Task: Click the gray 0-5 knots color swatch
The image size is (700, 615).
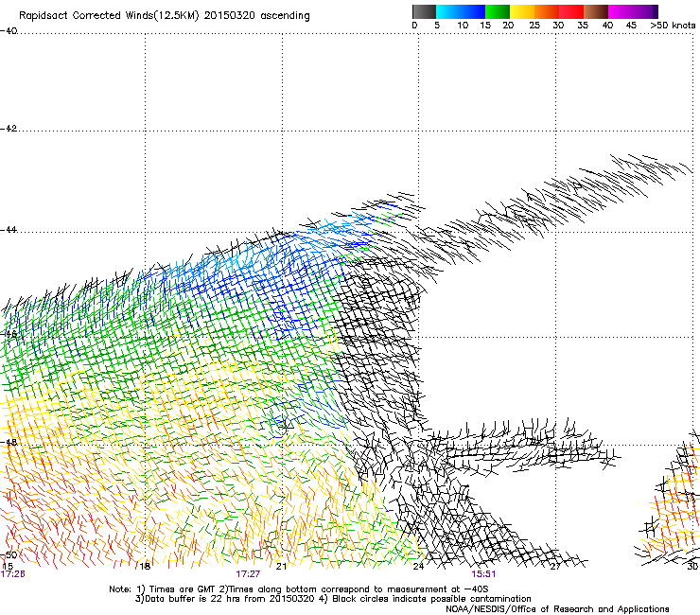Action: click(424, 11)
